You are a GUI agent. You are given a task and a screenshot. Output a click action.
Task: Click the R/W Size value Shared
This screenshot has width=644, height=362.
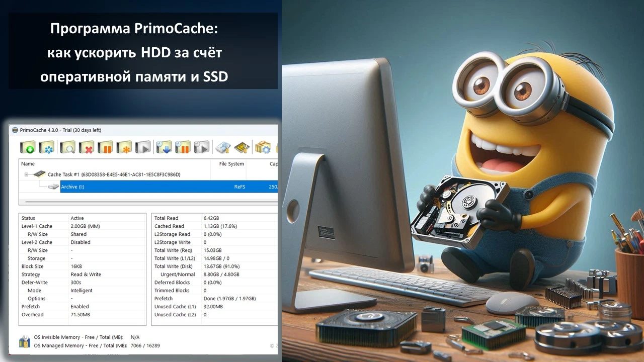coord(78,234)
